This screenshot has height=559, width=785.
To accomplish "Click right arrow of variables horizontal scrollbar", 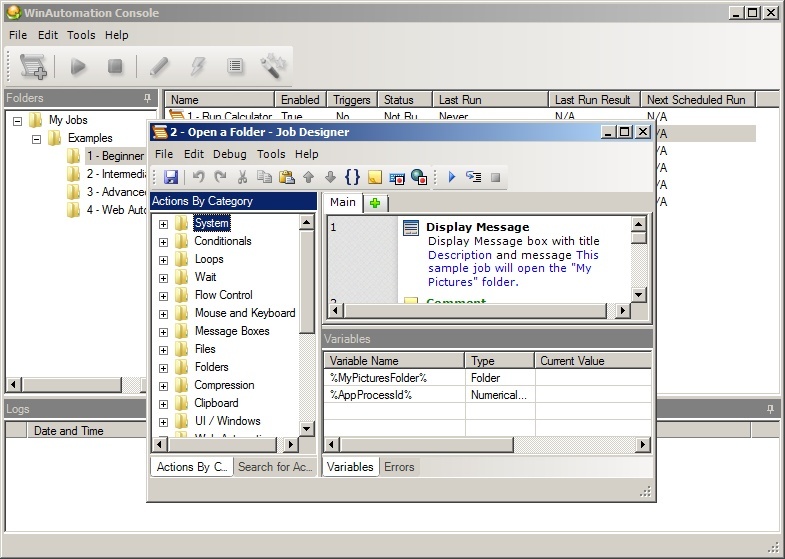I will [x=643, y=444].
